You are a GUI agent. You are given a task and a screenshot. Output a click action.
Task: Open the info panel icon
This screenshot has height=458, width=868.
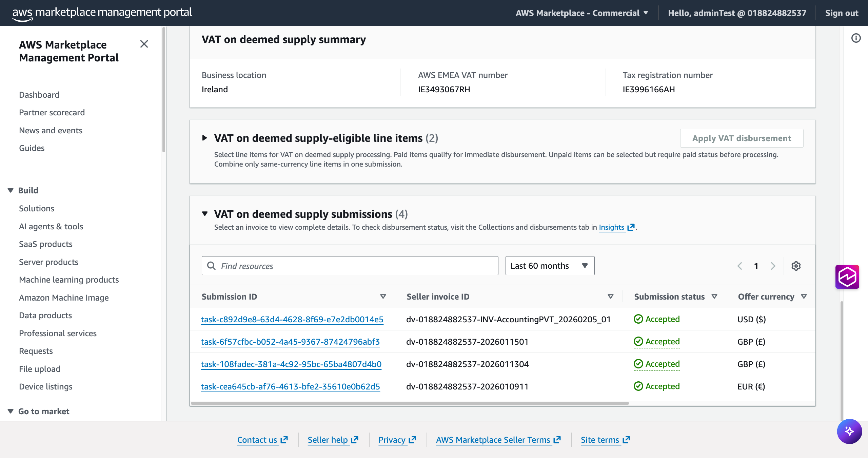[856, 38]
